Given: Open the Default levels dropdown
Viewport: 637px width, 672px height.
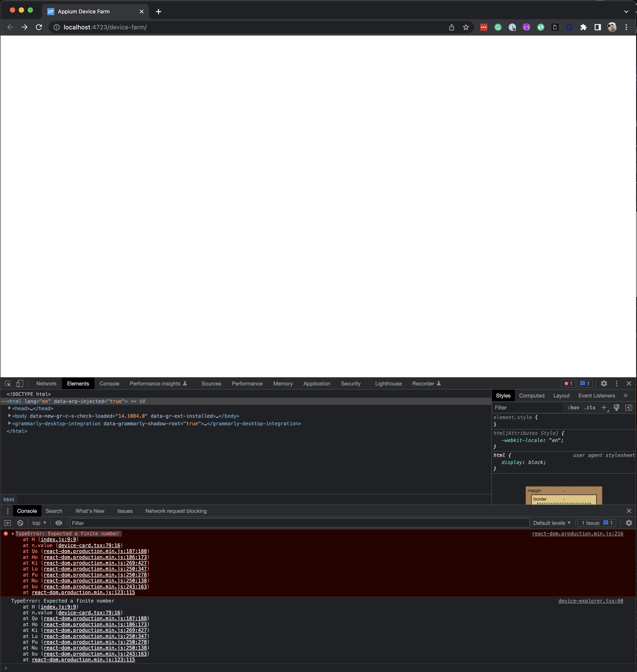Looking at the screenshot, I should [x=551, y=523].
